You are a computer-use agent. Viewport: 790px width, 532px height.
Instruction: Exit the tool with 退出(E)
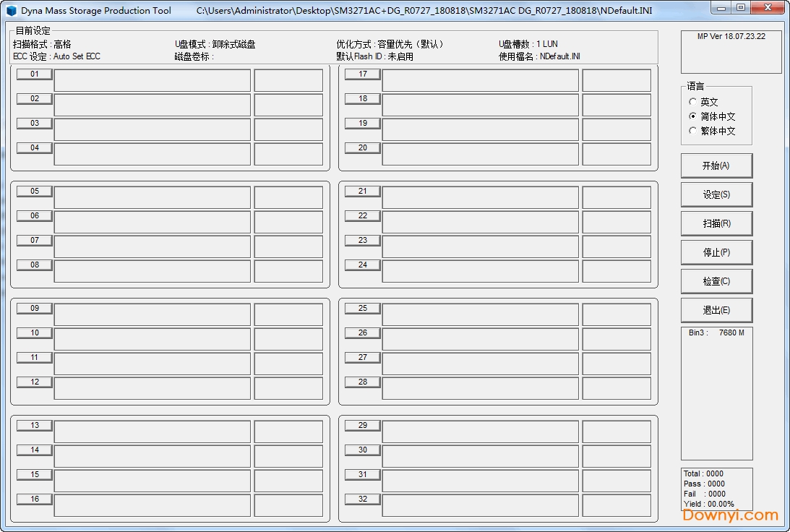pyautogui.click(x=716, y=310)
